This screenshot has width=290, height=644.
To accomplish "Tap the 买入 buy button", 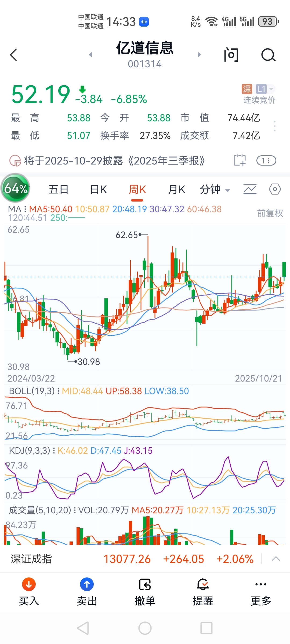I will click(29, 592).
